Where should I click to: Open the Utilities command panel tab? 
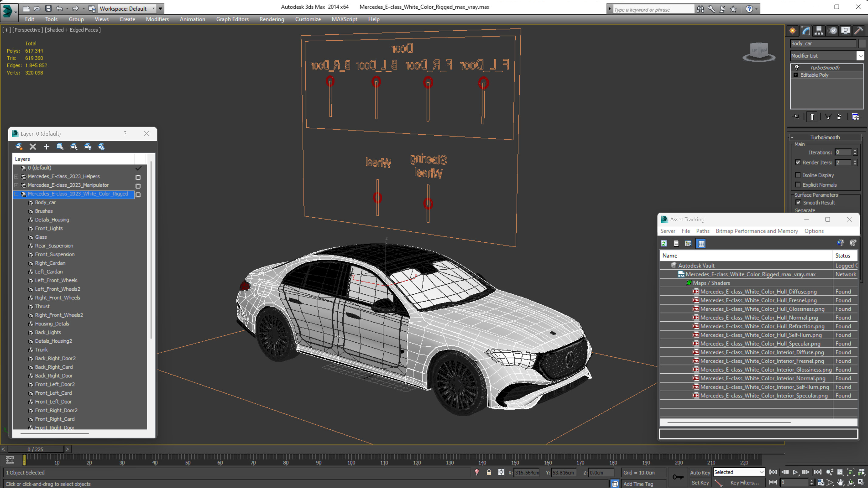(x=859, y=31)
